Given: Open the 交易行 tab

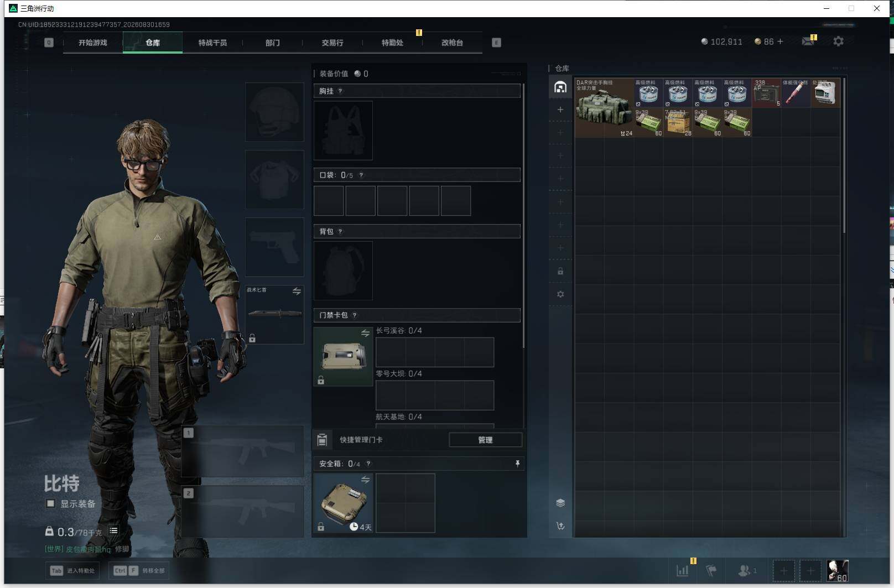Looking at the screenshot, I should (x=332, y=43).
